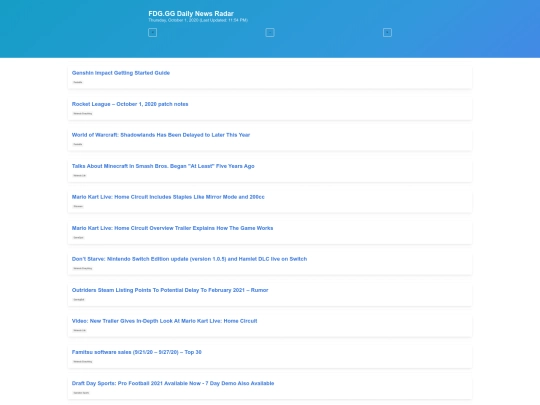This screenshot has width=540, height=405.
Task: Open Video: New Trailer In-Depth Look article
Action: click(164, 321)
